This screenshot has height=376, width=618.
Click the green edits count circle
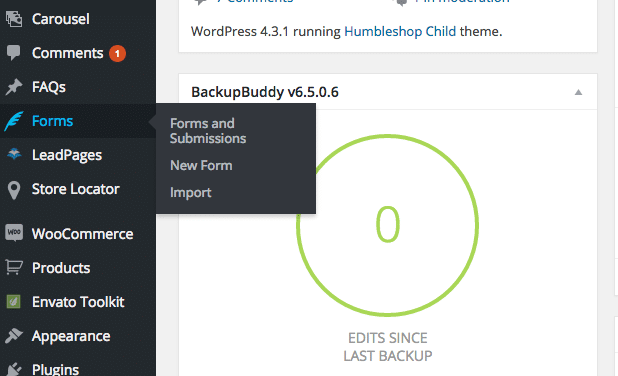[x=387, y=225]
